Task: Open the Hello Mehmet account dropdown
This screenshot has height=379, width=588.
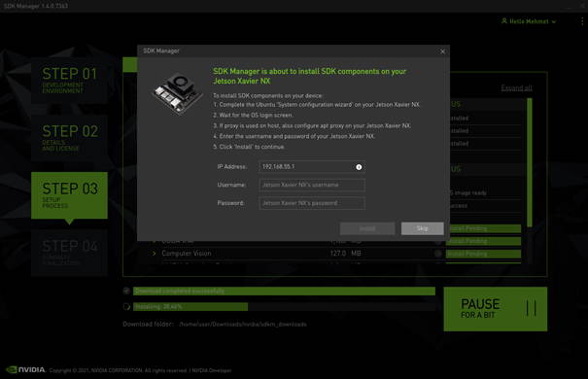Action: 529,21
